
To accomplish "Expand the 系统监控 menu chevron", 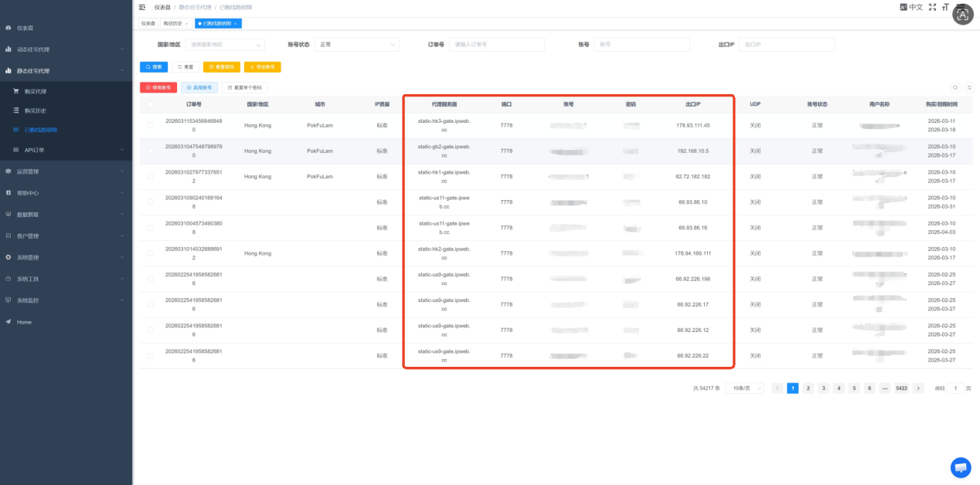I will click(x=122, y=300).
